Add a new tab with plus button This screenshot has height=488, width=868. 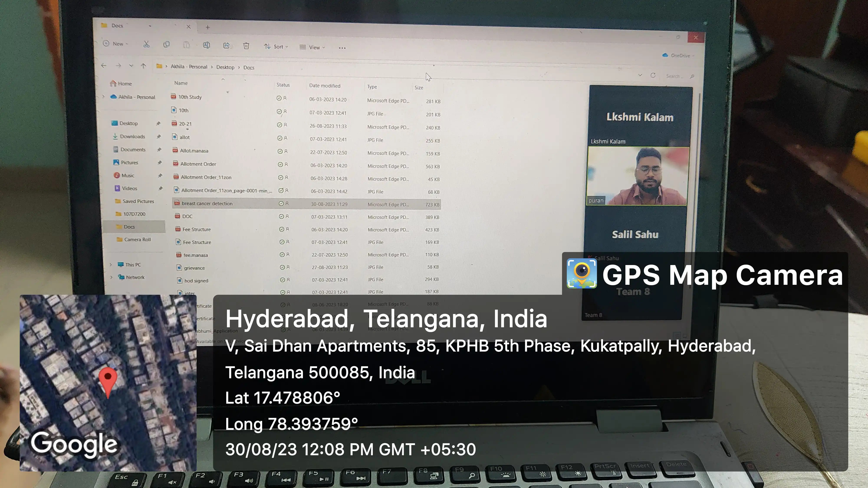[x=208, y=27]
